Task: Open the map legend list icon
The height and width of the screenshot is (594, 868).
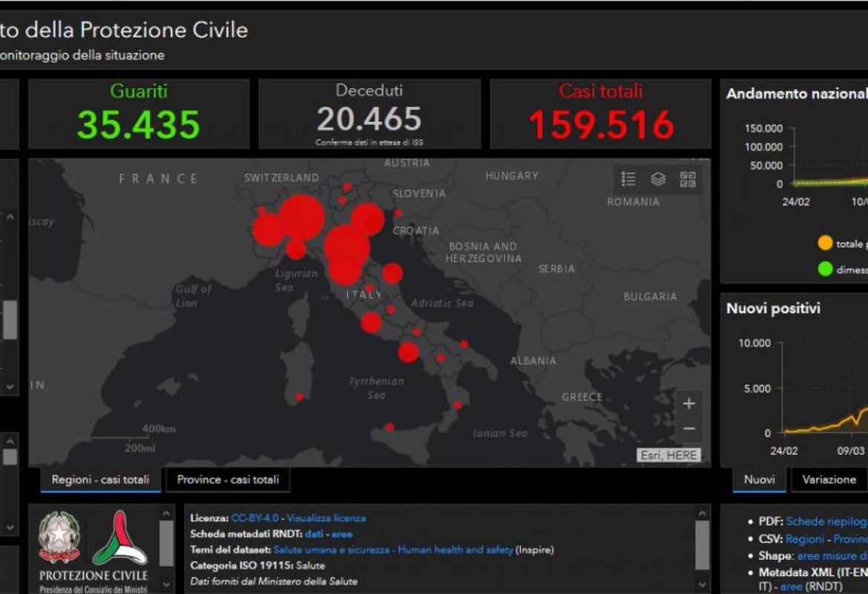Action: pyautogui.click(x=628, y=179)
